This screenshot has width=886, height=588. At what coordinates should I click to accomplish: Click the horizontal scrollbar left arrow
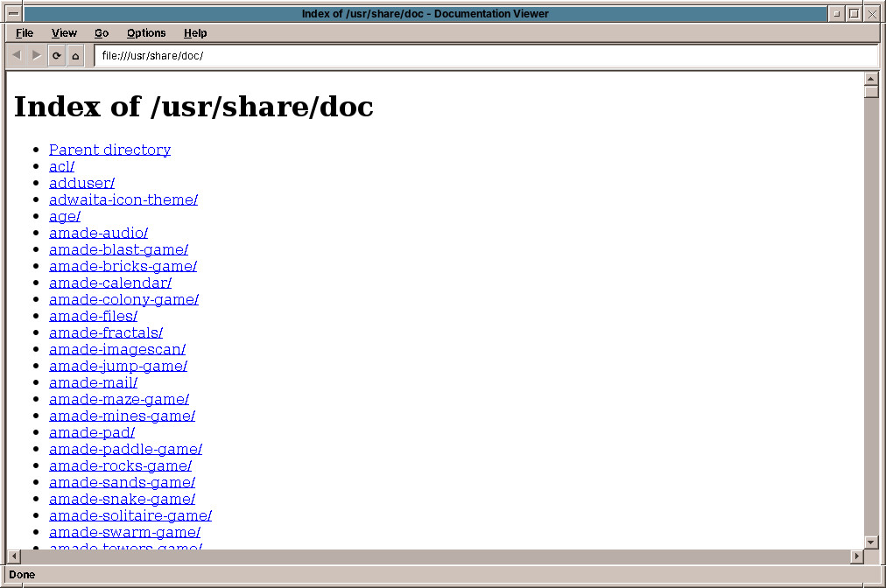(x=14, y=556)
